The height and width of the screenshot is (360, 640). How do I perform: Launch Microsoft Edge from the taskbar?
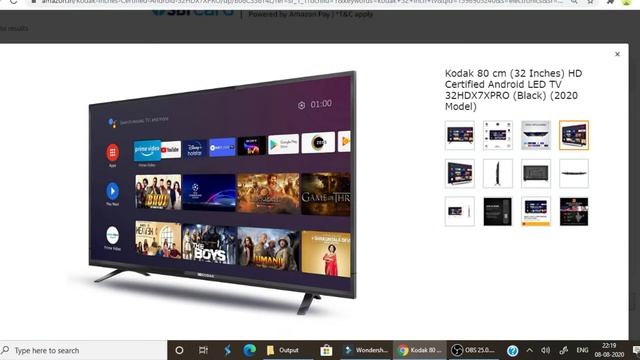coord(249,350)
